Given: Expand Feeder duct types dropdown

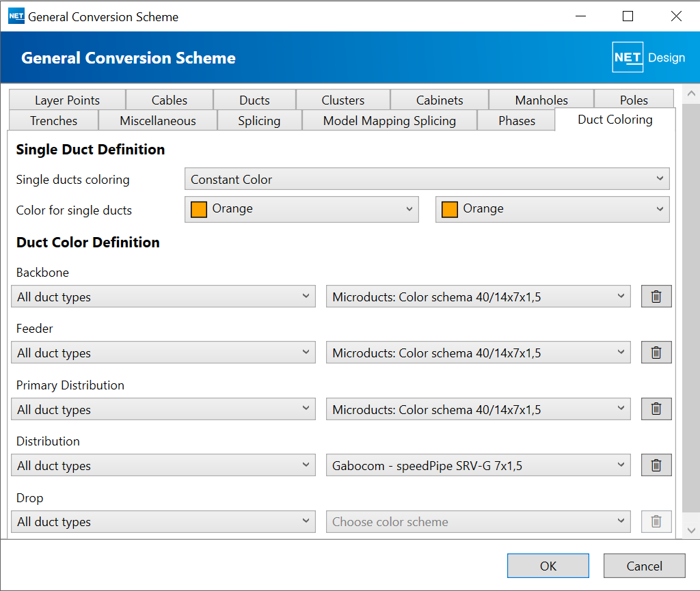Looking at the screenshot, I should pos(163,353).
